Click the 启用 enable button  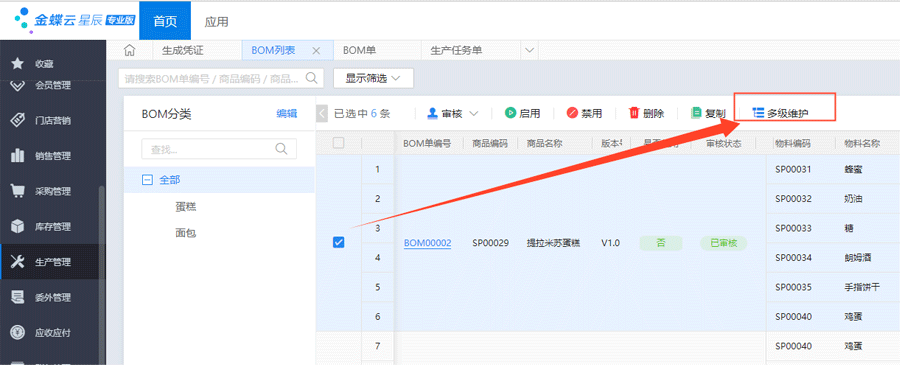522,113
